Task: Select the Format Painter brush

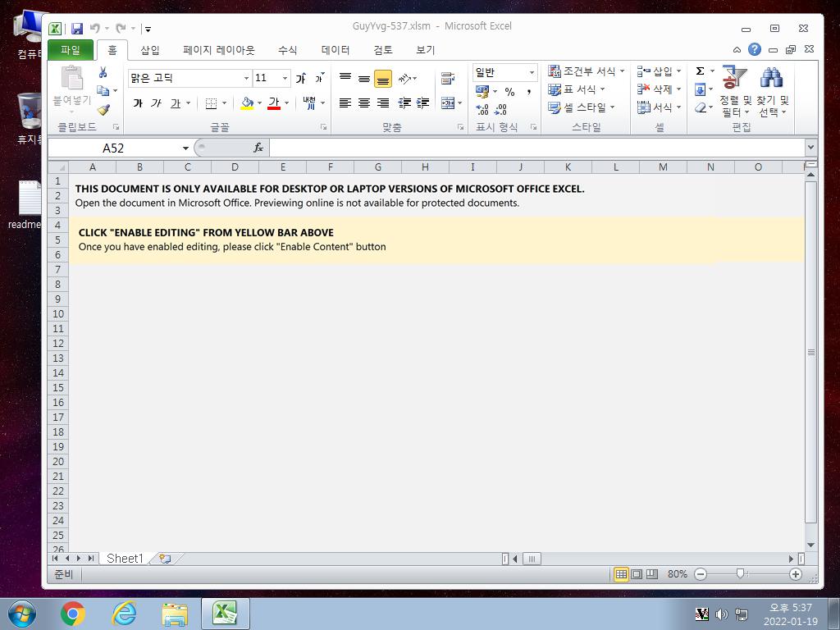Action: (103, 109)
